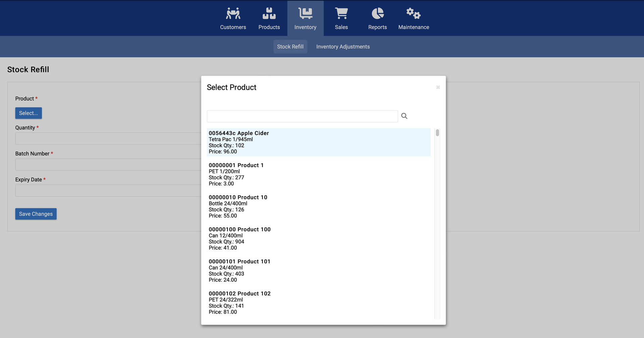
Task: Switch to Inventory Adjustments tab
Action: point(343,47)
